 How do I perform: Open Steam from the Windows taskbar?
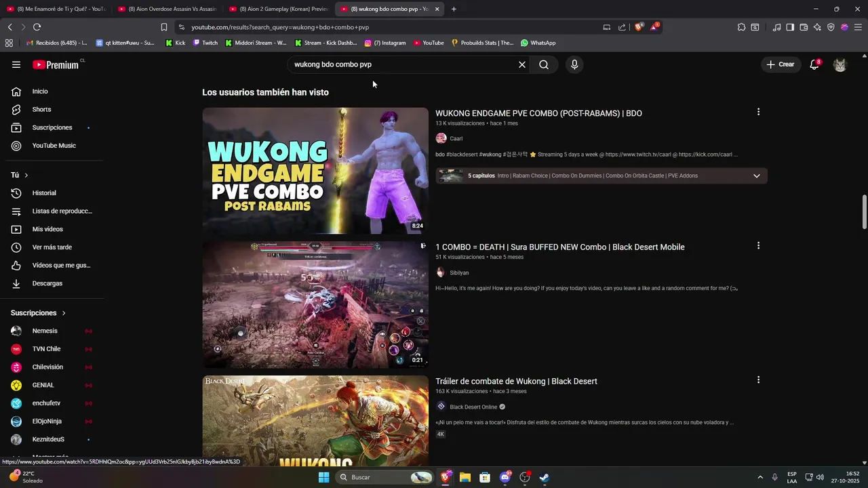pos(544,477)
